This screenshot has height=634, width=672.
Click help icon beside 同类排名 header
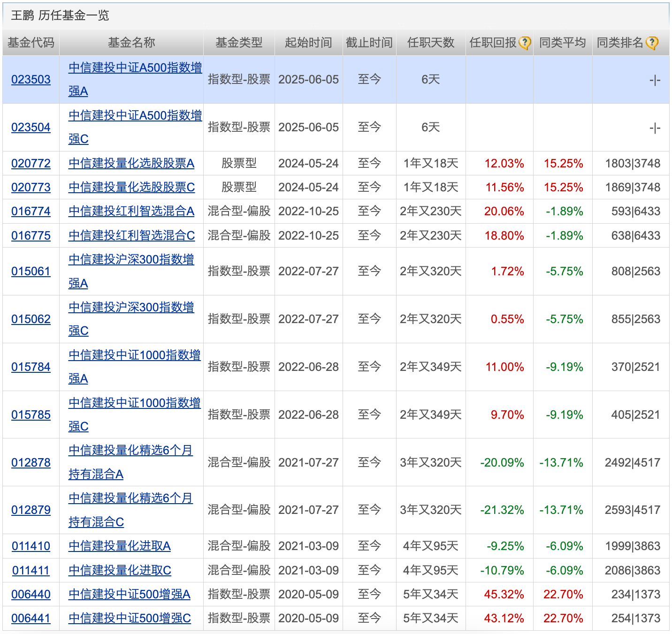(x=652, y=43)
